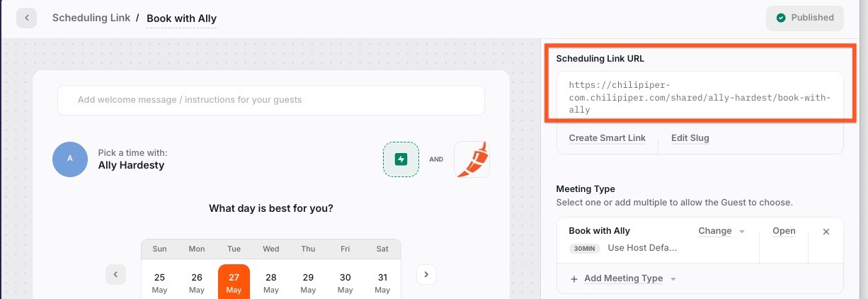Click the Book with Ally title

tap(181, 18)
